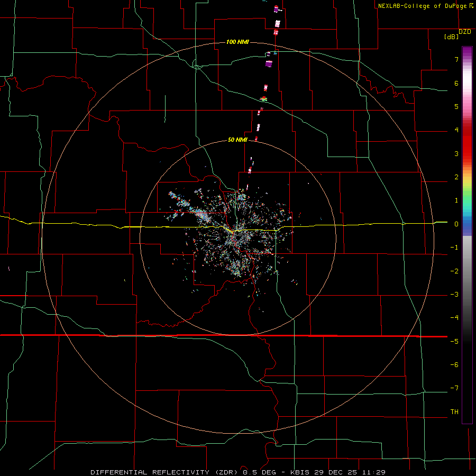Click the 6 value on the color scale

[x=456, y=83]
